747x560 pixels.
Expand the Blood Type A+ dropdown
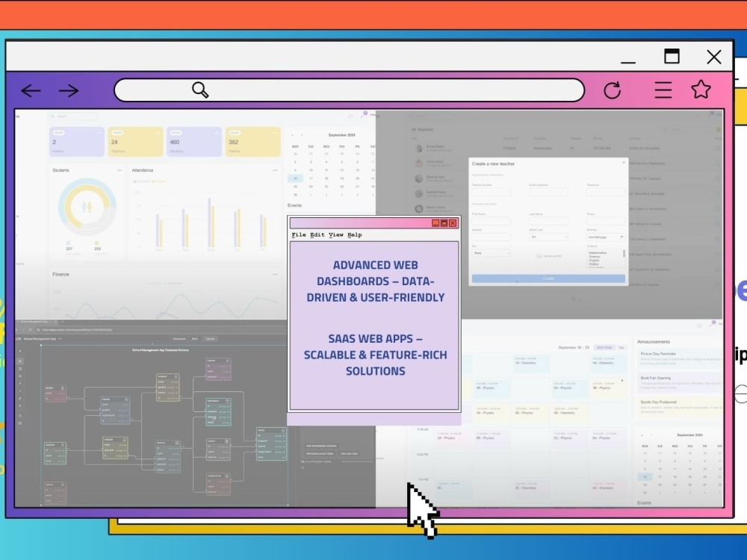point(548,237)
